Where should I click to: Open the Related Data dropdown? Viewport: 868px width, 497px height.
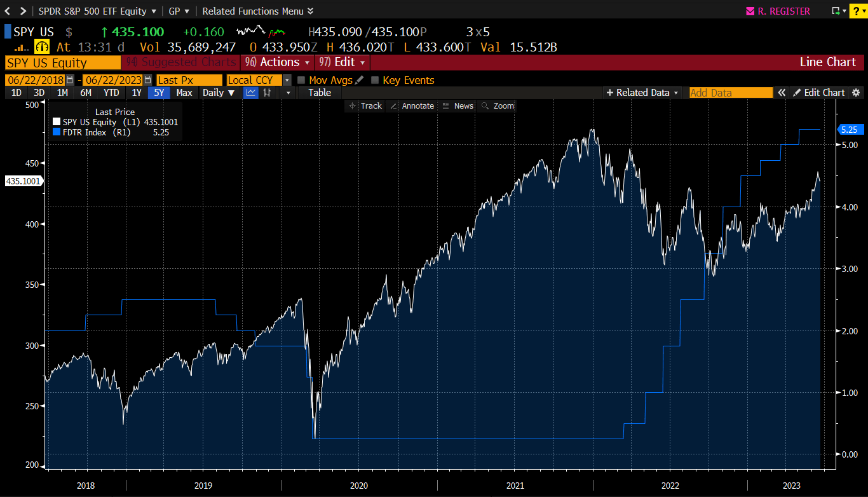tap(642, 92)
